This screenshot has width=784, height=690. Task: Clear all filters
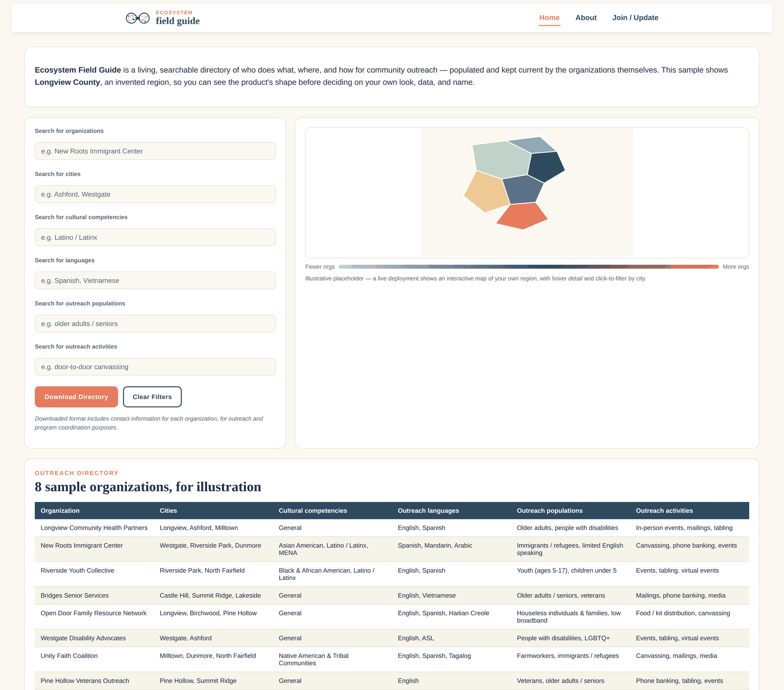point(152,397)
